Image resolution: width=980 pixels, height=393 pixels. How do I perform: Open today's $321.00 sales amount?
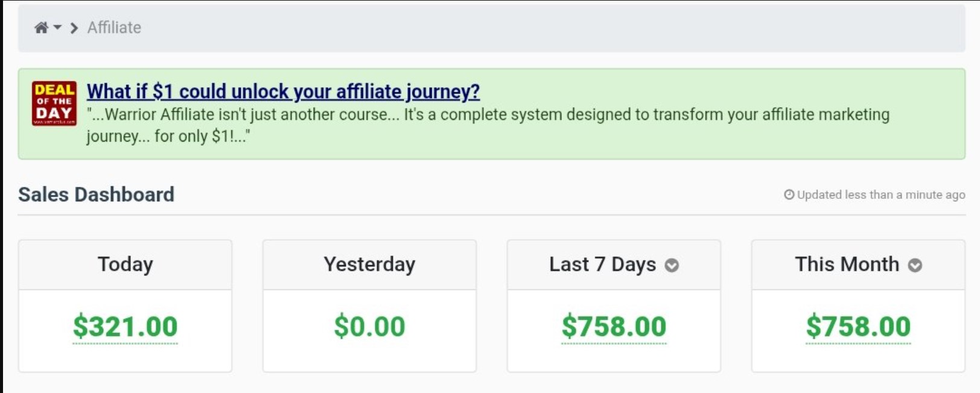[126, 327]
